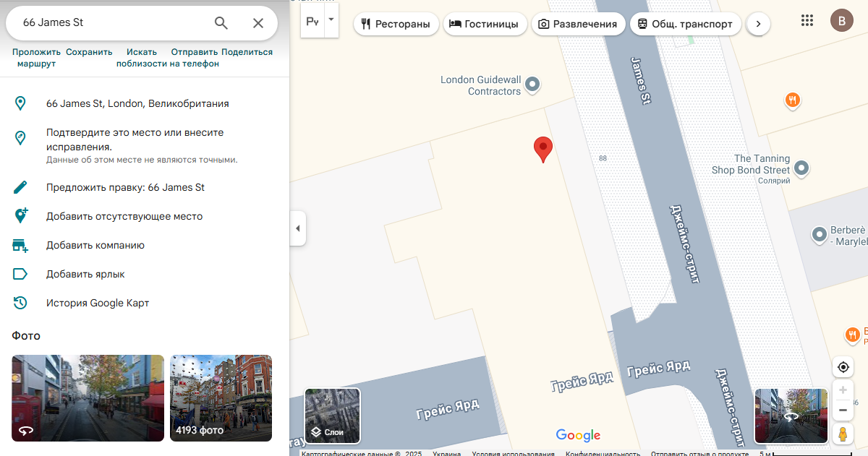Click the building number 88 label

click(603, 158)
